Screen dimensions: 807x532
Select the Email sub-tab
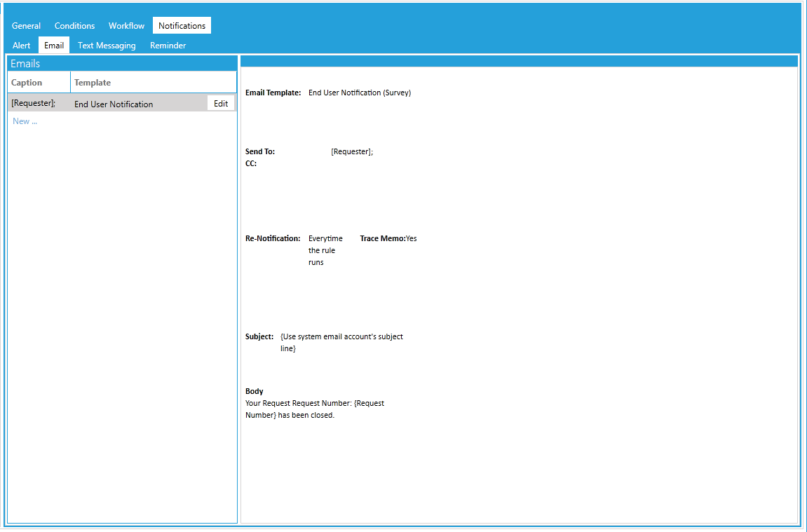[54, 46]
